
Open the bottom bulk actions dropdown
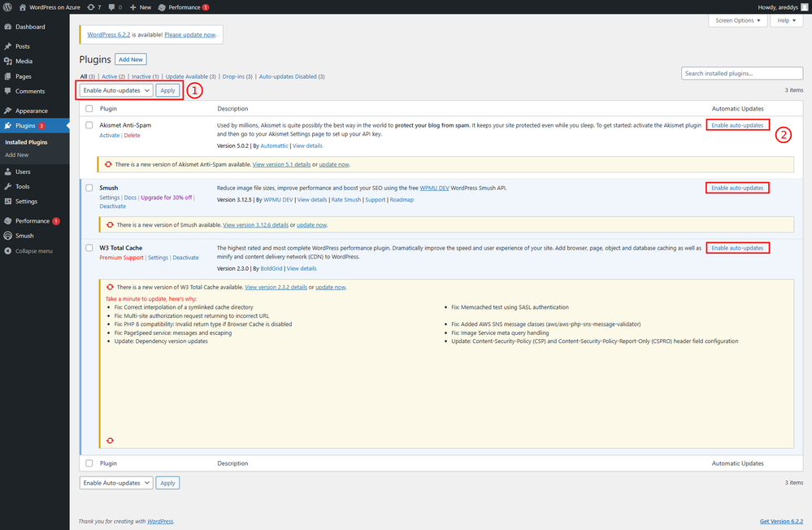tap(116, 483)
